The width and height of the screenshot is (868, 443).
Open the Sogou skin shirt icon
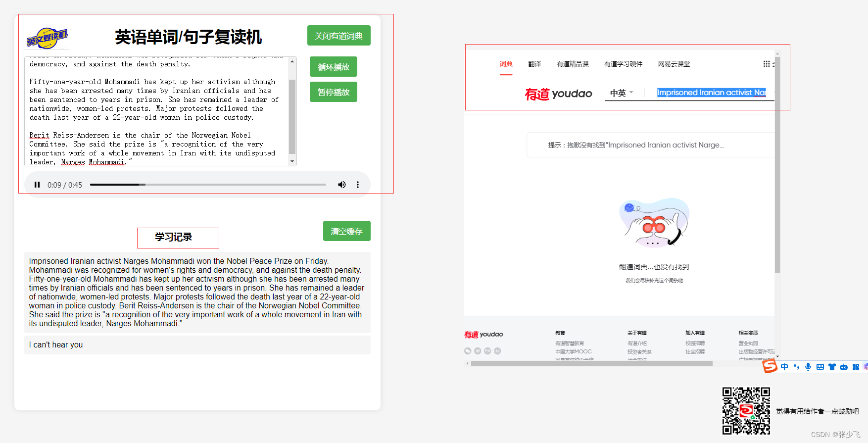tap(832, 367)
